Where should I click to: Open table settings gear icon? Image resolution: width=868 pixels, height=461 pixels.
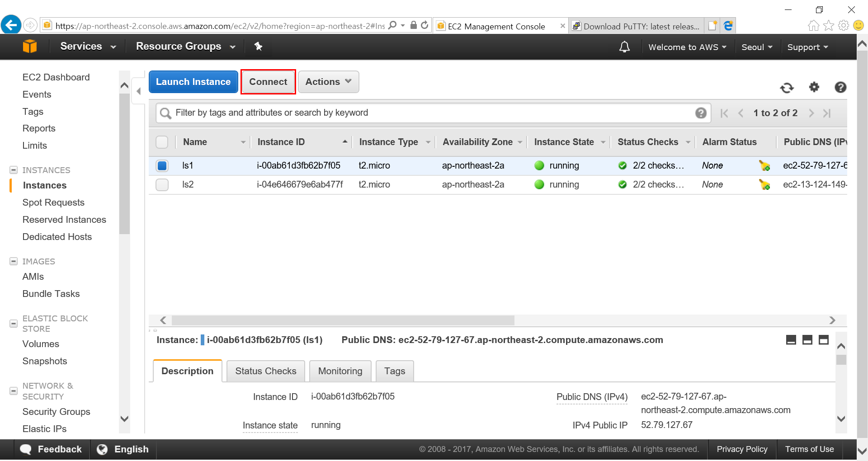click(x=814, y=87)
